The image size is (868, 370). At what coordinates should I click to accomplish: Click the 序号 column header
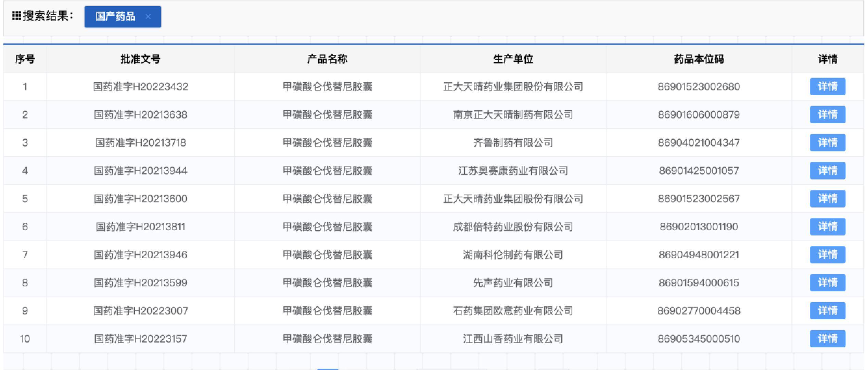click(25, 59)
